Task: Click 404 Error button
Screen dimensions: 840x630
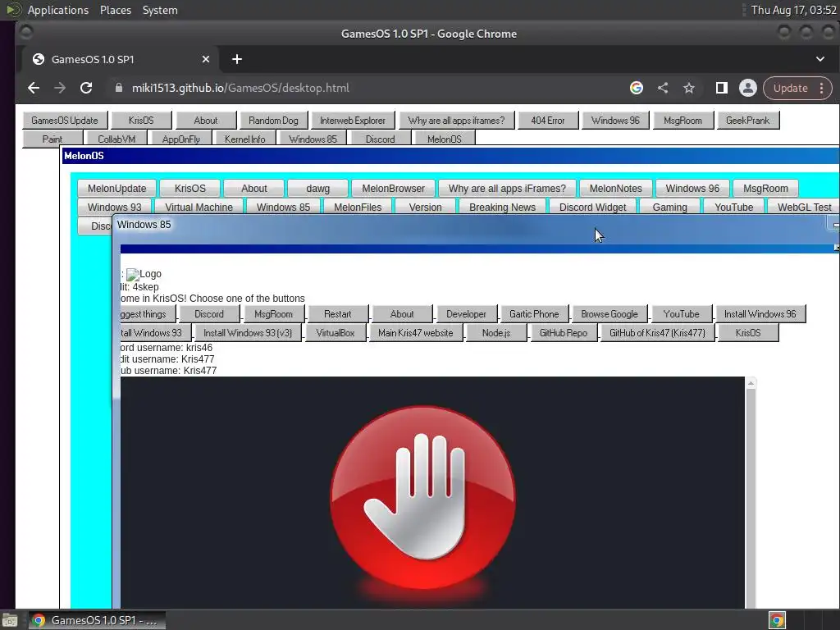Action: pyautogui.click(x=547, y=121)
